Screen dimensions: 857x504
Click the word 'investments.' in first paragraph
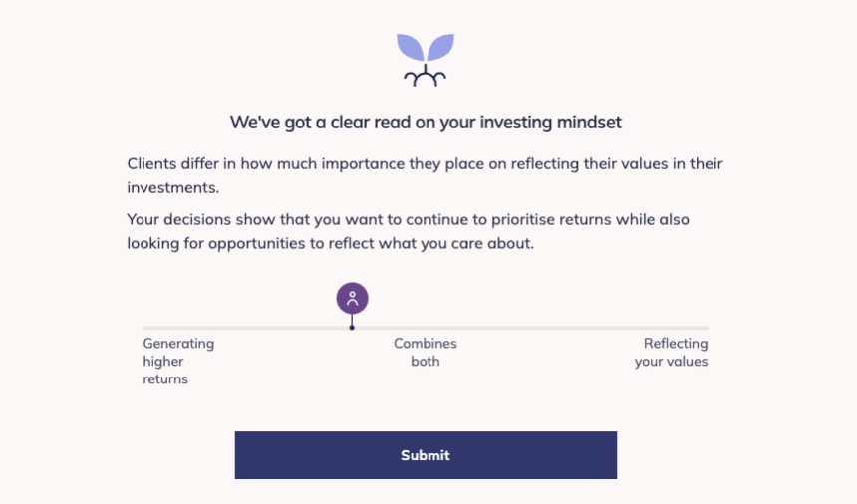pos(172,187)
